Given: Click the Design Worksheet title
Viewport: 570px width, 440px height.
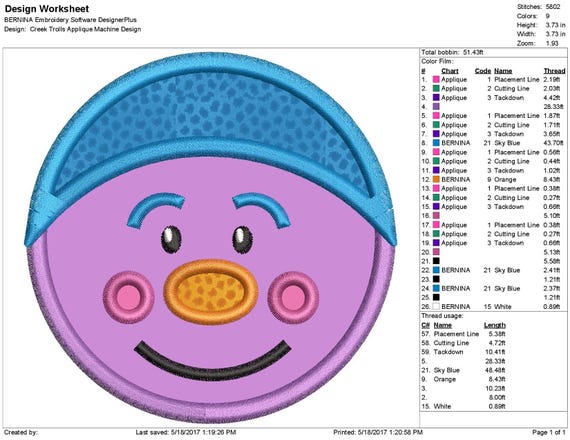Looking at the screenshot, I should coord(47,9).
